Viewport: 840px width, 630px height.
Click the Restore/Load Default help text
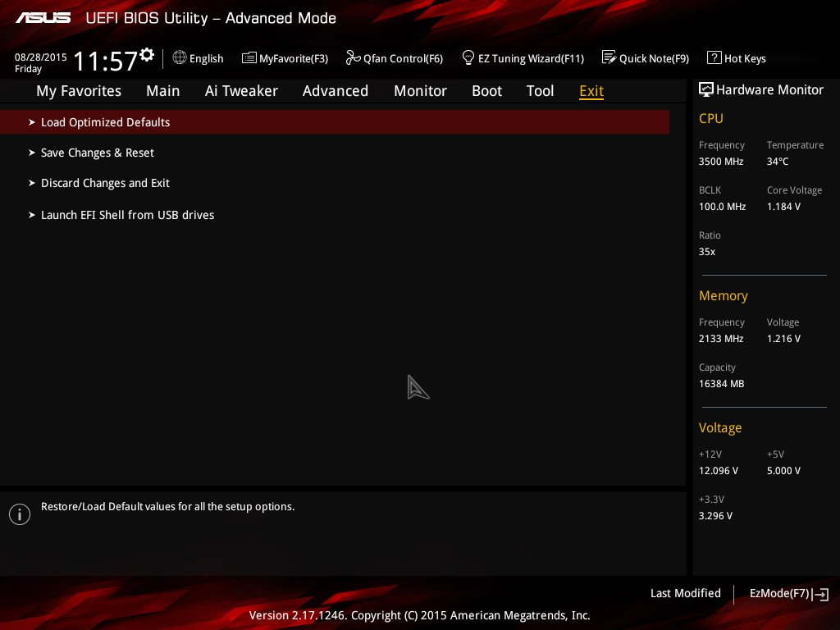click(167, 506)
